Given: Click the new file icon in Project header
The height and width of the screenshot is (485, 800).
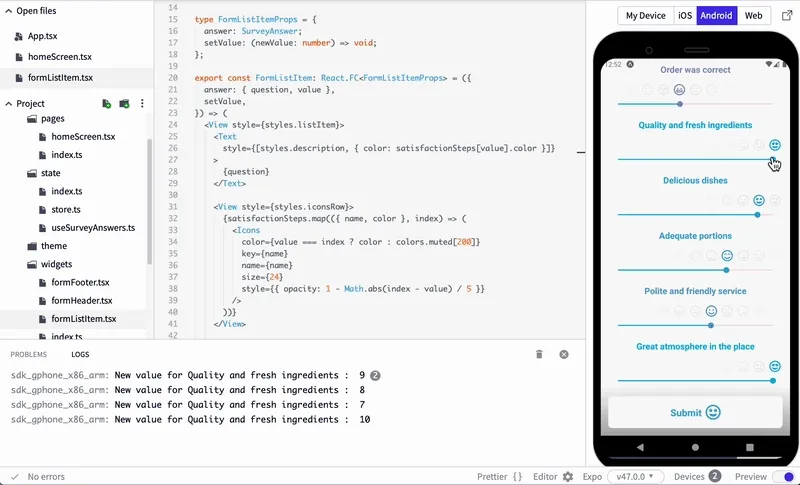Looking at the screenshot, I should pos(107,104).
